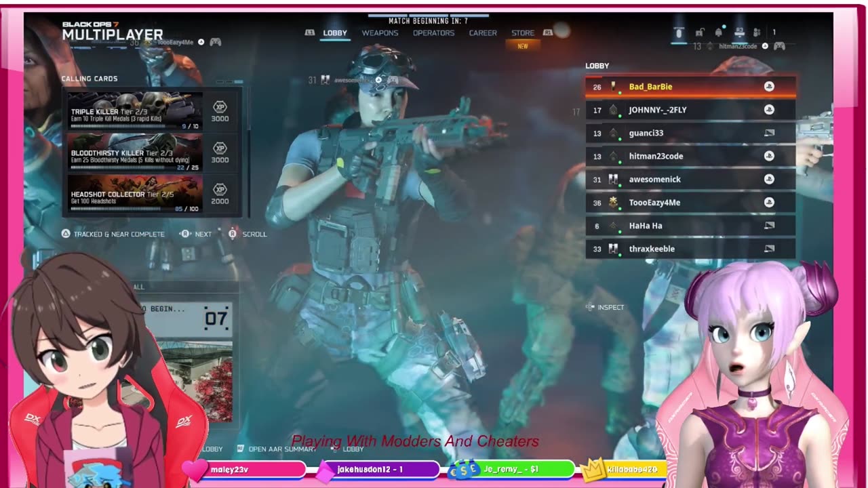Image resolution: width=868 pixels, height=488 pixels.
Task: Click PlayStation icon on JOHNNY-_-2FLY row
Action: [769, 110]
